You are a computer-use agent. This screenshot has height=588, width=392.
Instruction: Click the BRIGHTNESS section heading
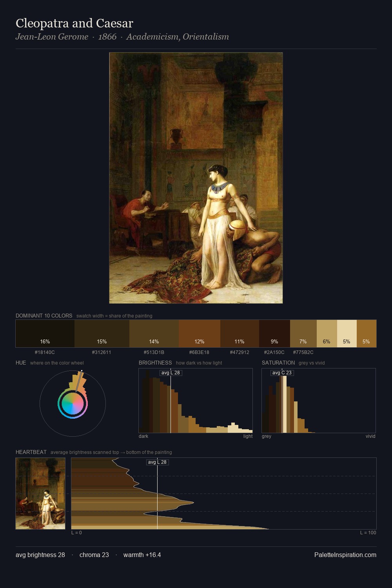(155, 363)
